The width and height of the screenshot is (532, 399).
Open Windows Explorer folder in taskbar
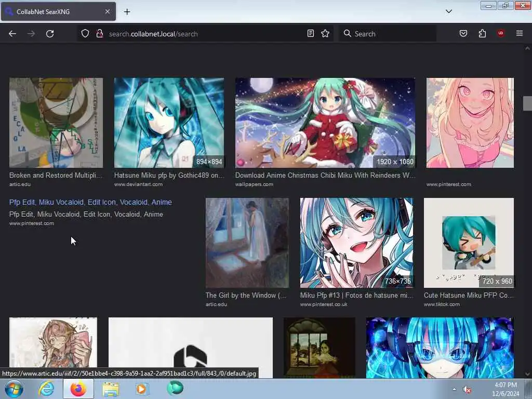(111, 389)
